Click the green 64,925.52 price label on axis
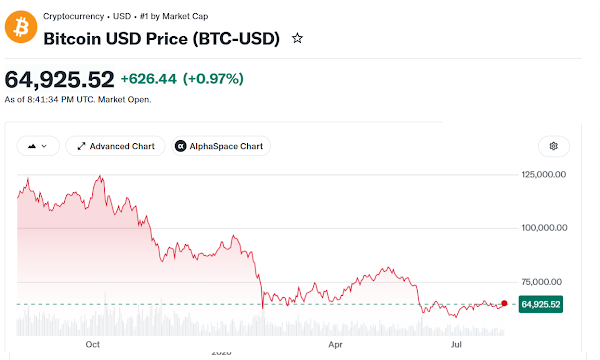Viewport: 600px width, 360px height. coord(541,305)
